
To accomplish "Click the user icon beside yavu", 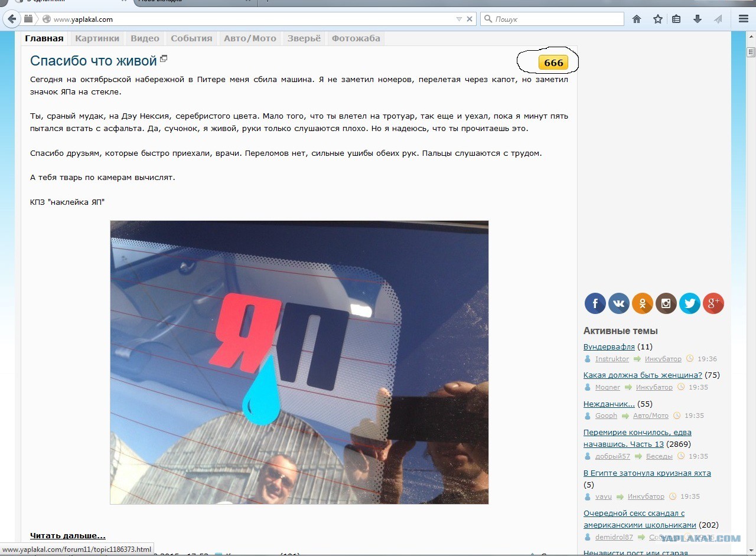I will coord(587,496).
